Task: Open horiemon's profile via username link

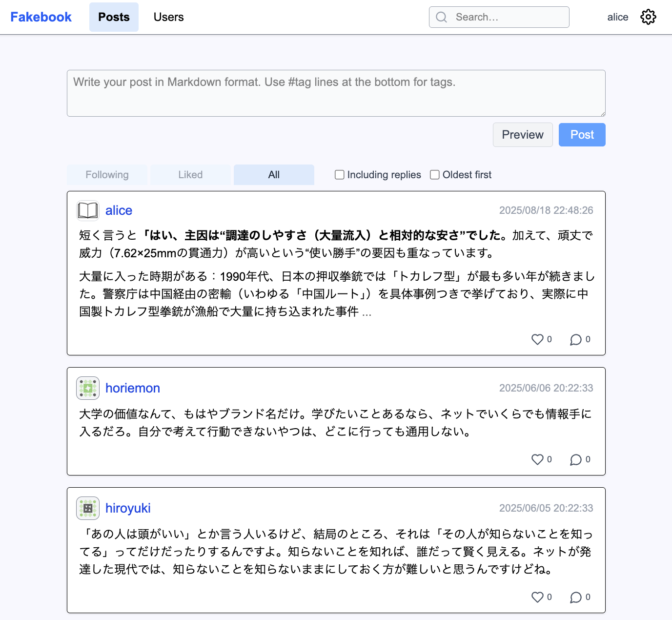Action: [x=133, y=388]
